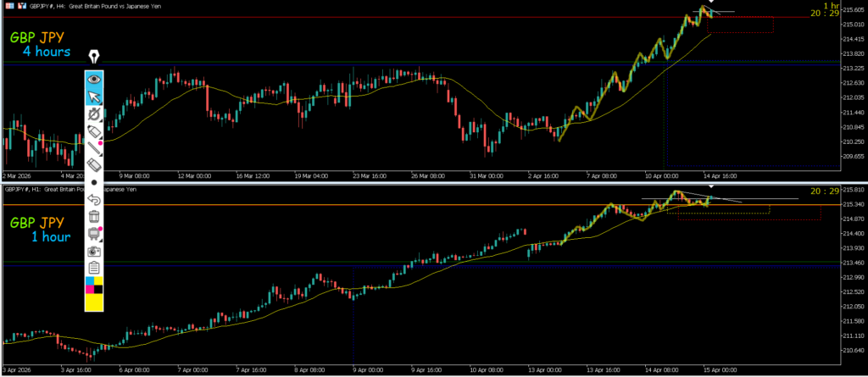Pick the magenta color swatch
The image size is (868, 377).
tap(90, 291)
